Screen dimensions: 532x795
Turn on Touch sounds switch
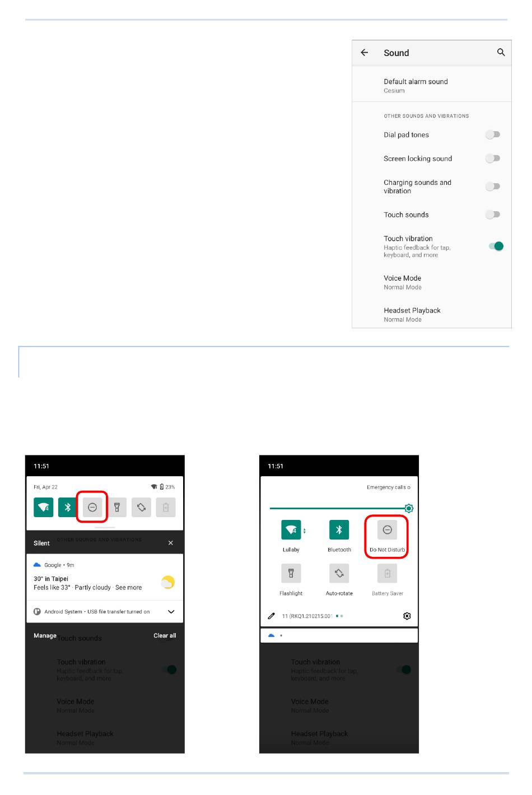click(x=493, y=215)
